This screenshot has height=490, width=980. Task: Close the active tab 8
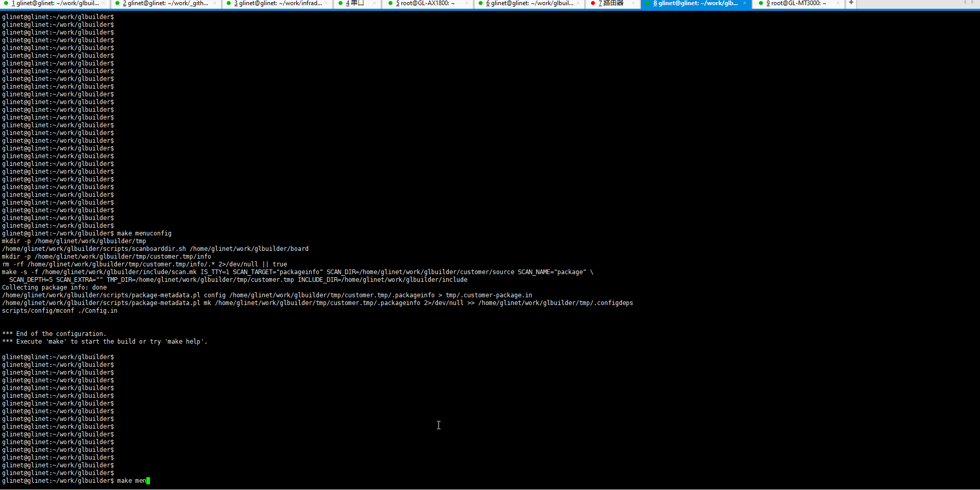click(x=745, y=4)
